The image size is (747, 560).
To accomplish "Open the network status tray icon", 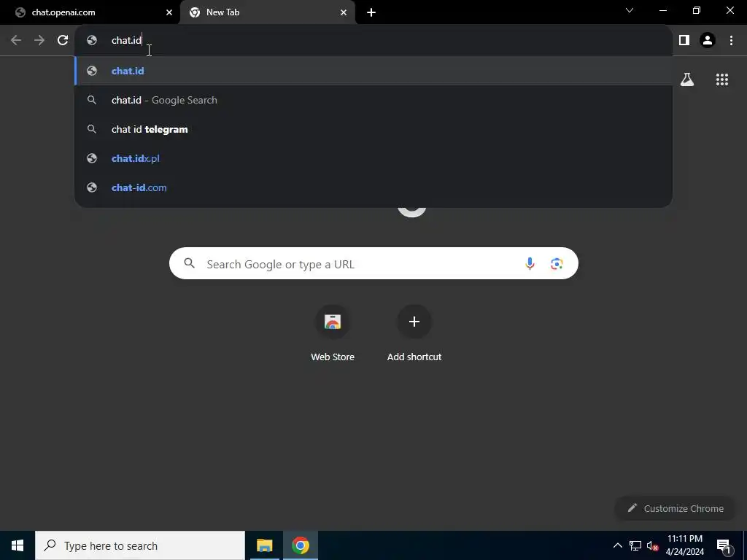I will [635, 545].
